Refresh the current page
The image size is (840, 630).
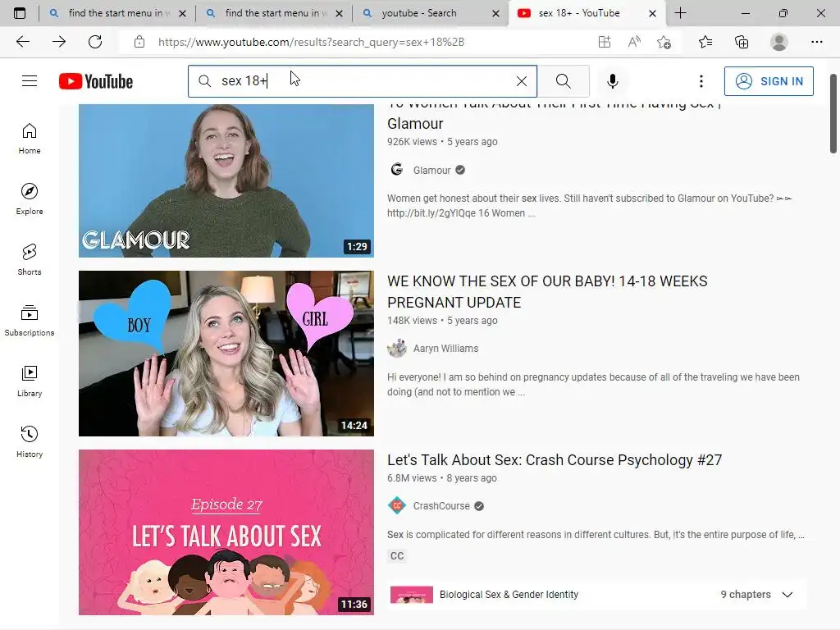tap(95, 42)
